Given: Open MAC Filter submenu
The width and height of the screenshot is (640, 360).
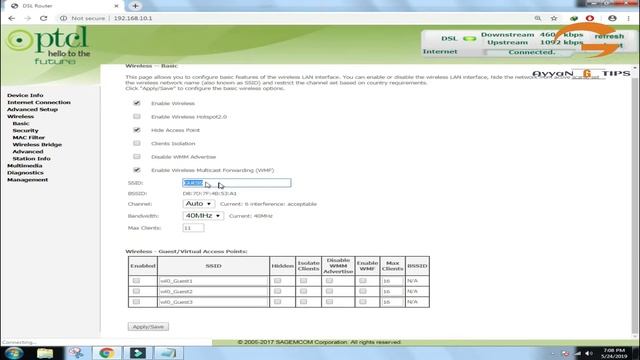Looking at the screenshot, I should coord(29,138).
